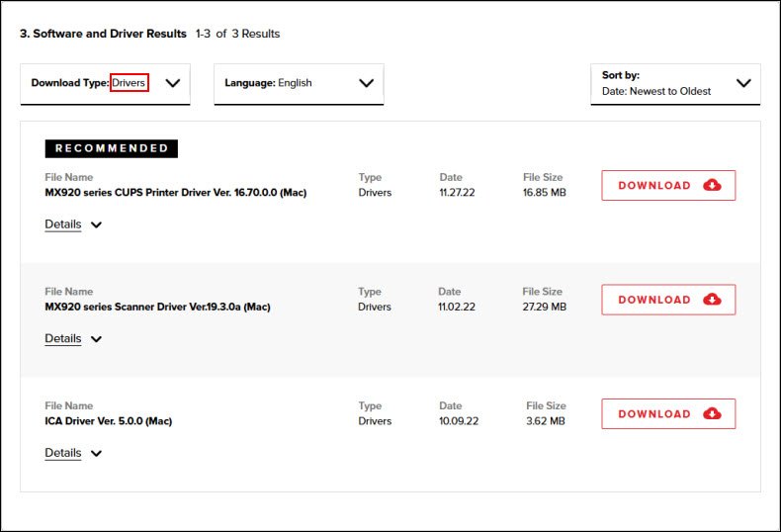Click 'Date: Newest to Oldest' sort value
This screenshot has width=781, height=532.
[x=656, y=91]
